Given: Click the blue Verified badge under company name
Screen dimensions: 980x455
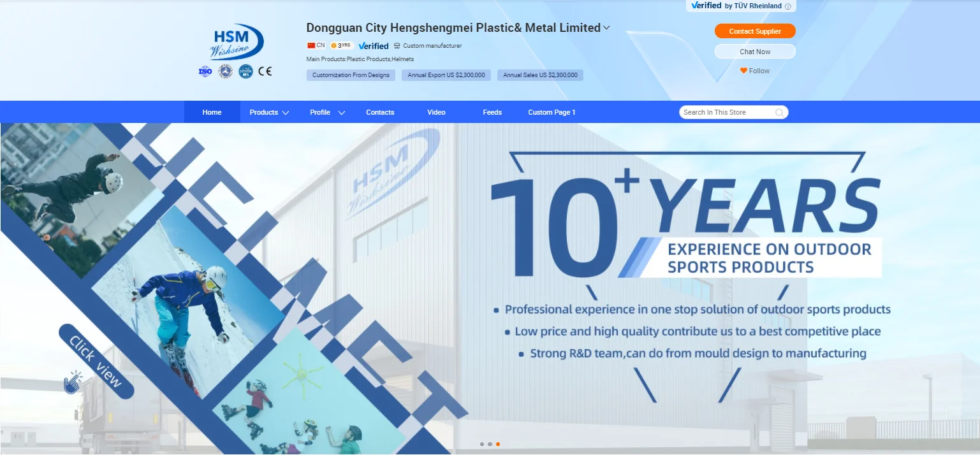Looking at the screenshot, I should click(x=374, y=46).
